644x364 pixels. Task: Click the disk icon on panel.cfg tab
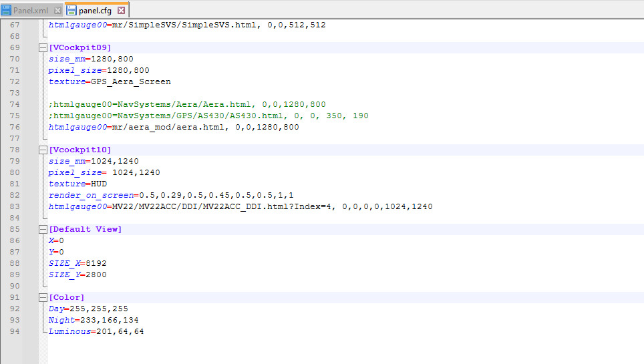[71, 11]
